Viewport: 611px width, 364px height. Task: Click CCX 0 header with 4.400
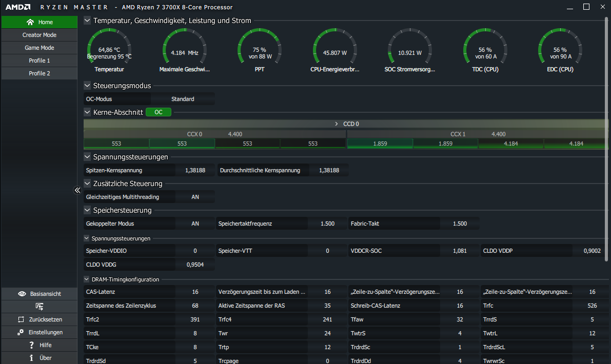click(x=215, y=134)
